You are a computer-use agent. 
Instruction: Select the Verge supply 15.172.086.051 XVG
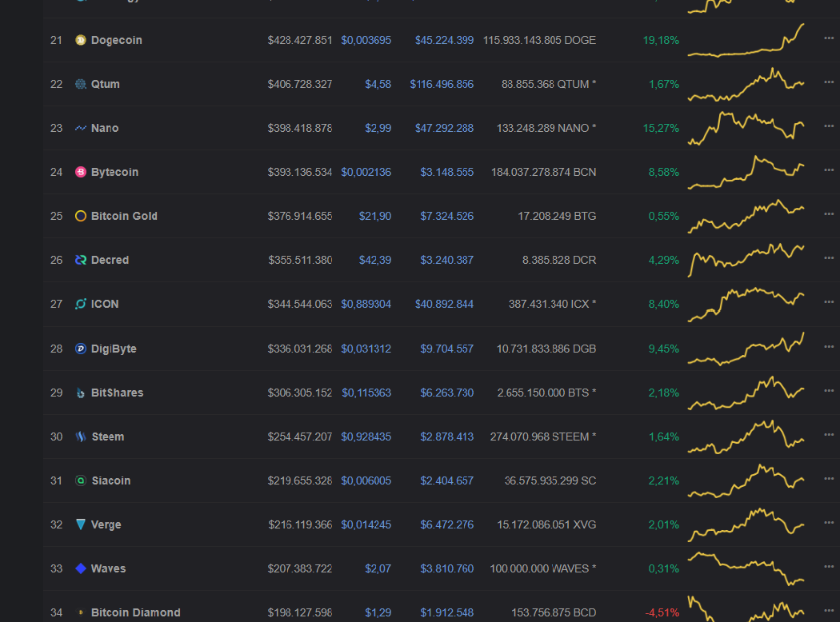[x=546, y=524]
